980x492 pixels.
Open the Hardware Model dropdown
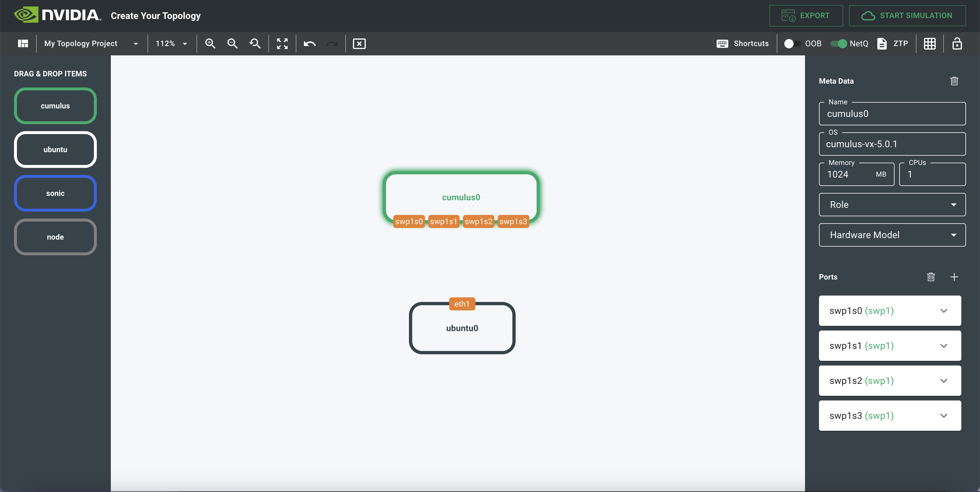click(x=892, y=235)
